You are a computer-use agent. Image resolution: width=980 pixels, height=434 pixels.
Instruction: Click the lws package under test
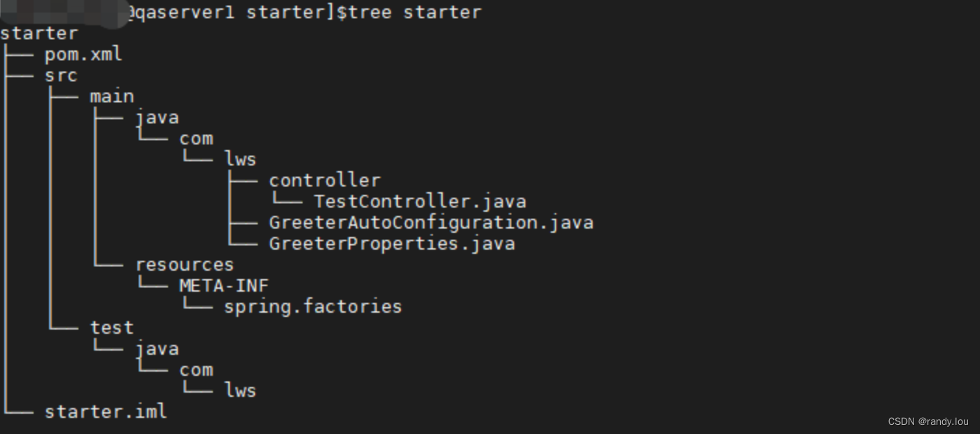click(x=240, y=391)
